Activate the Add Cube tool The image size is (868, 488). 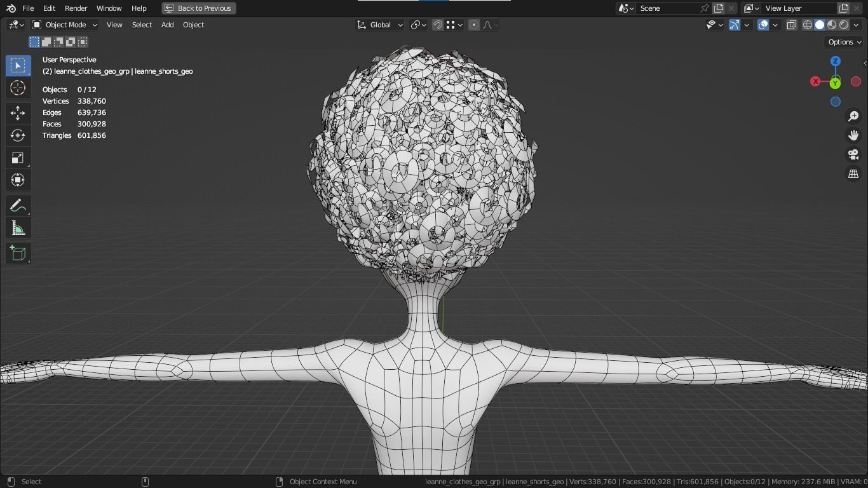coord(18,254)
